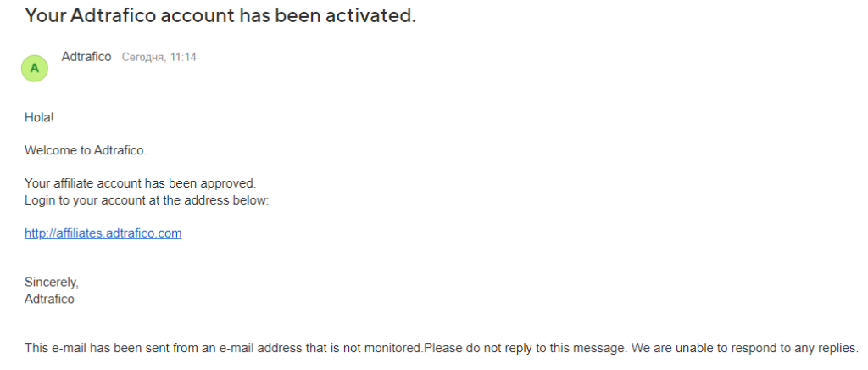Click the word "activated" in the subject heading
Screen dimensions: 868x370
click(367, 15)
